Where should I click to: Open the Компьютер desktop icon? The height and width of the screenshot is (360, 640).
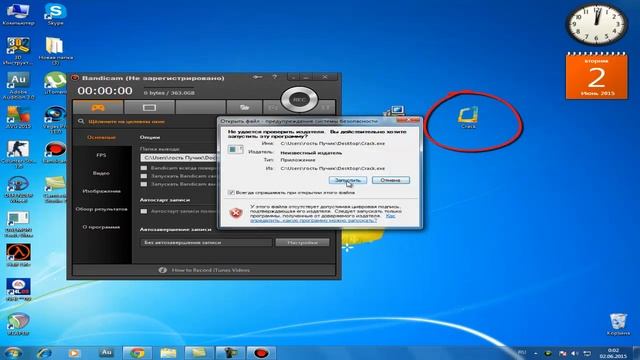(18, 14)
